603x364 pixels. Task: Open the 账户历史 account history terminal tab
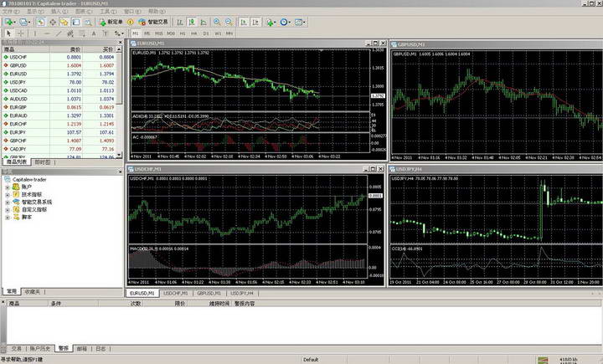pos(40,349)
